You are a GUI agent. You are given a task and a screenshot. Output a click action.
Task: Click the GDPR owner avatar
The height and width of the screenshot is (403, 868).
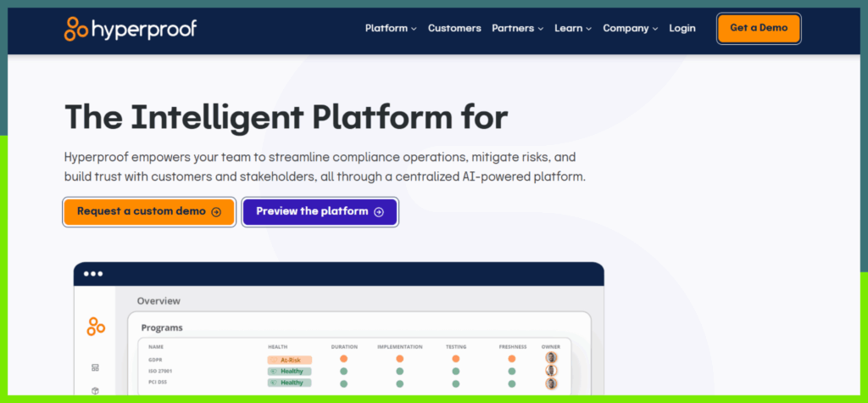coord(552,359)
